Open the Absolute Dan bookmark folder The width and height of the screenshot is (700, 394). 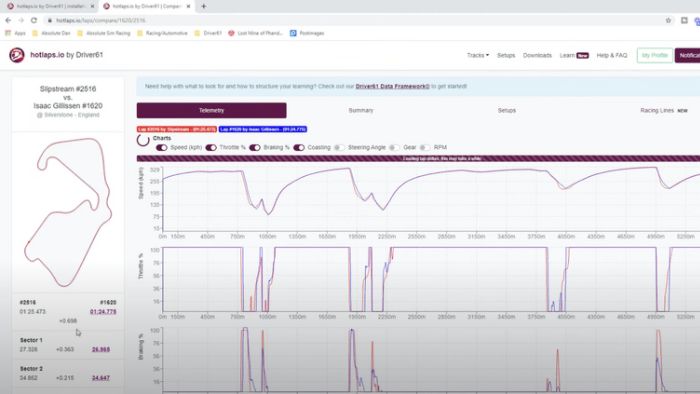pyautogui.click(x=51, y=33)
